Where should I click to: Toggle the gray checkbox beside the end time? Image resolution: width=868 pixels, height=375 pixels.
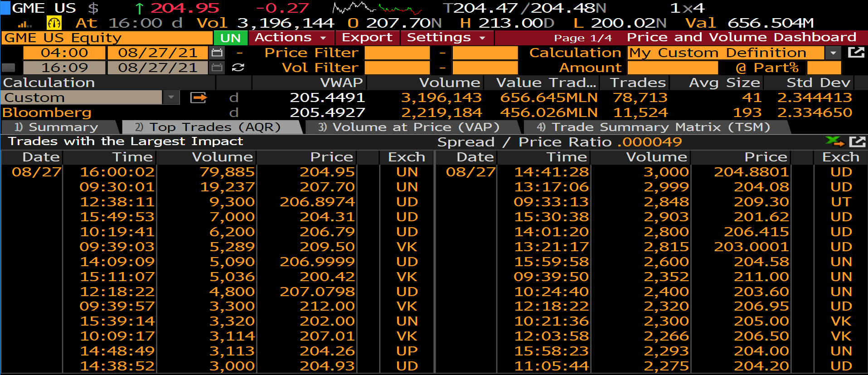pos(8,68)
